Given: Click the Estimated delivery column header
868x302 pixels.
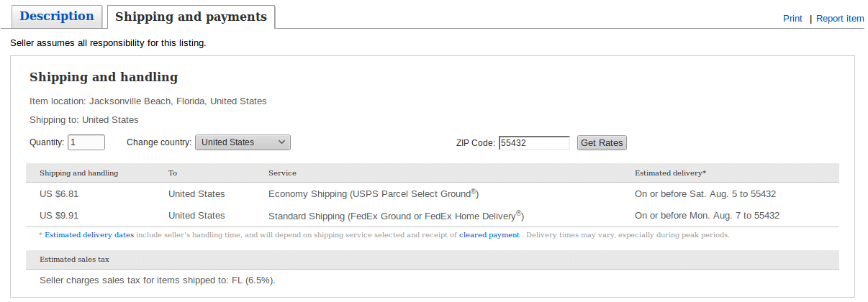Looking at the screenshot, I should 670,173.
